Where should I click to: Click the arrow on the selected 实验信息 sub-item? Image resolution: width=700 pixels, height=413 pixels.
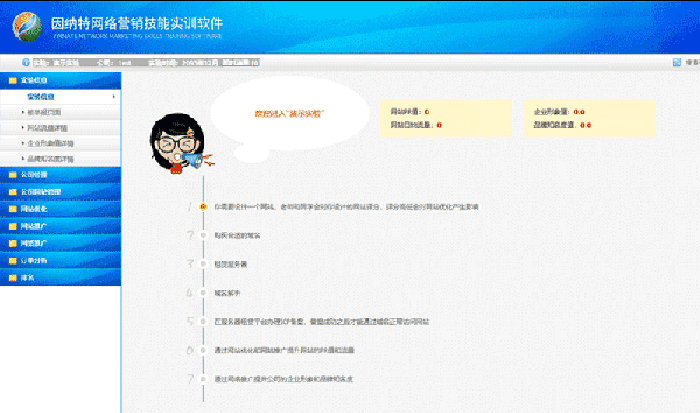[113, 97]
